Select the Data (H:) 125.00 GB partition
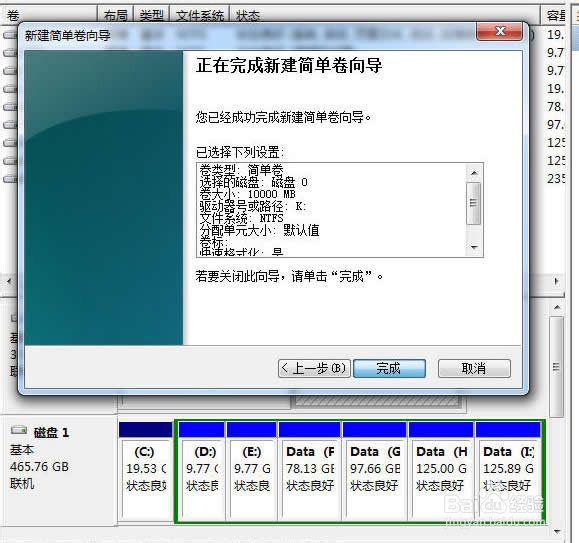 [x=441, y=471]
